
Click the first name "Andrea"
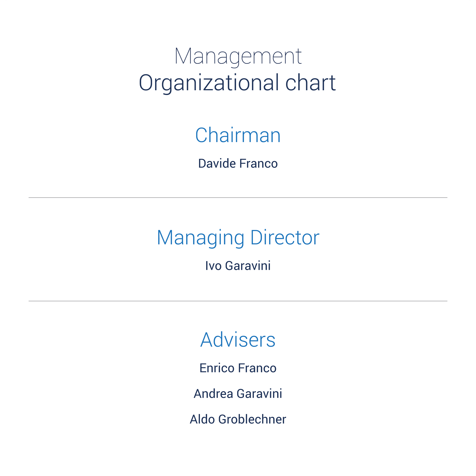[x=213, y=394]
